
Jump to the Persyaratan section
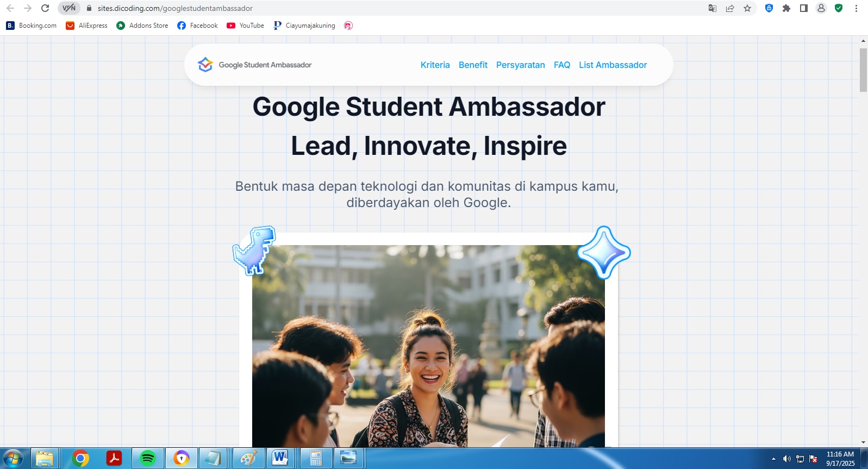(520, 65)
